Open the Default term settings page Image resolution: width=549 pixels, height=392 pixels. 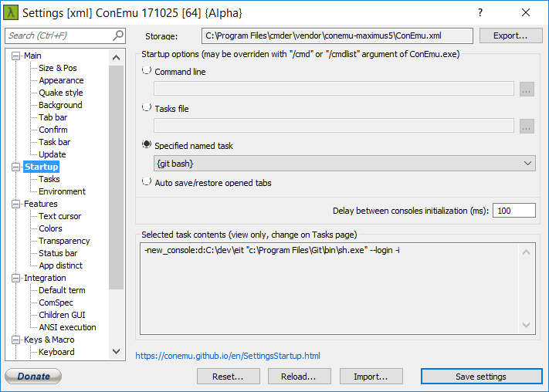62,290
